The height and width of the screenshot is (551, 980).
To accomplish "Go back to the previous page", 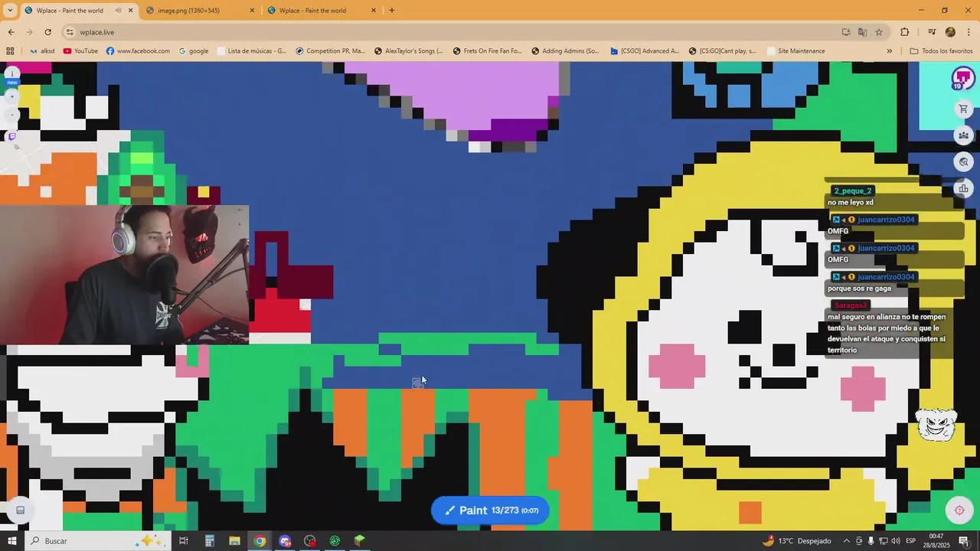I will coord(11,32).
